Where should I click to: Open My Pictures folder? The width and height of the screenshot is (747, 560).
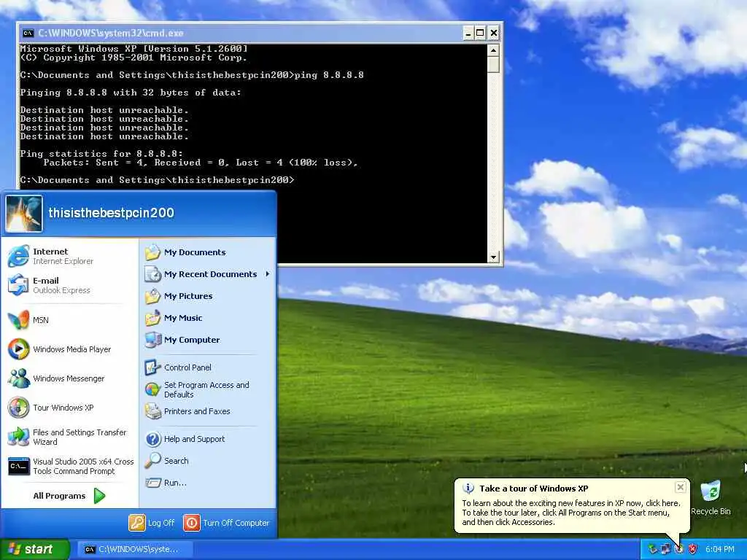(x=208, y=296)
